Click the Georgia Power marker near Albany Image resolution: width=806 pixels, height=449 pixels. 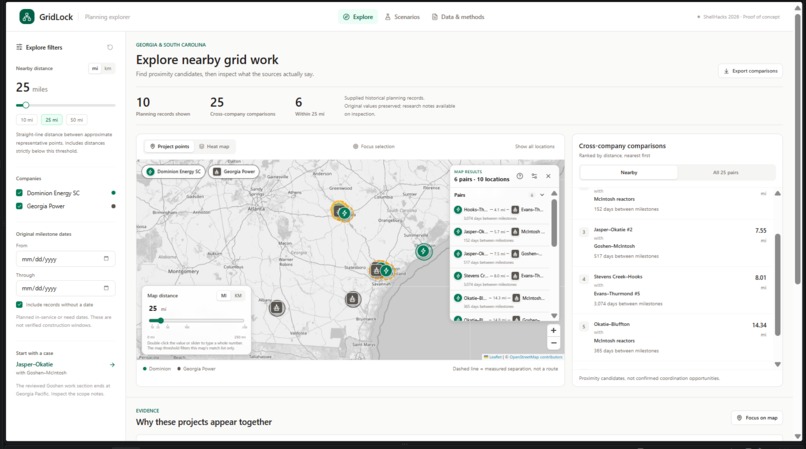pyautogui.click(x=277, y=308)
